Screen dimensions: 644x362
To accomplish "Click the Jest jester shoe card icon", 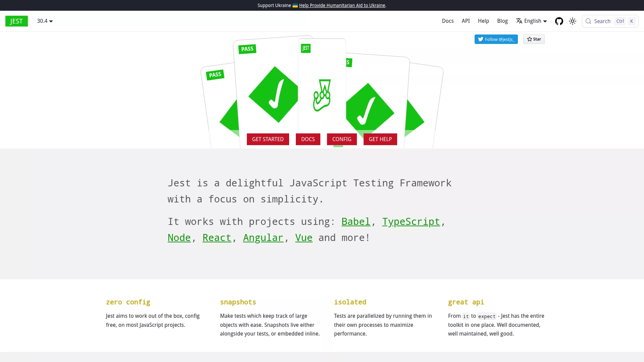I will (x=322, y=96).
